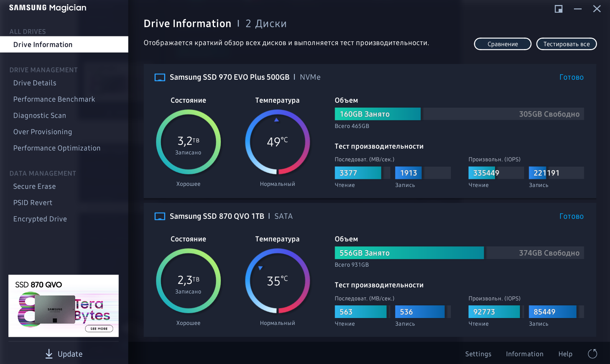Open Secure Erase
The width and height of the screenshot is (610, 364).
35,187
